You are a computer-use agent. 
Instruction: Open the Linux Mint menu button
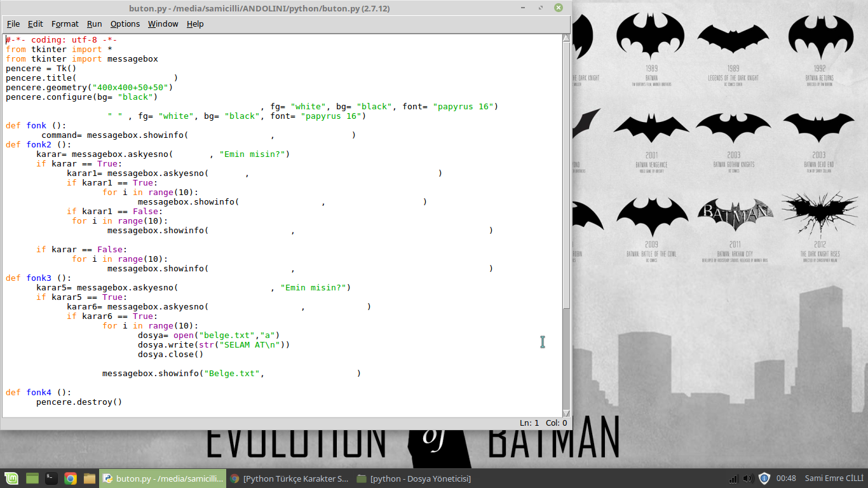pyautogui.click(x=13, y=478)
